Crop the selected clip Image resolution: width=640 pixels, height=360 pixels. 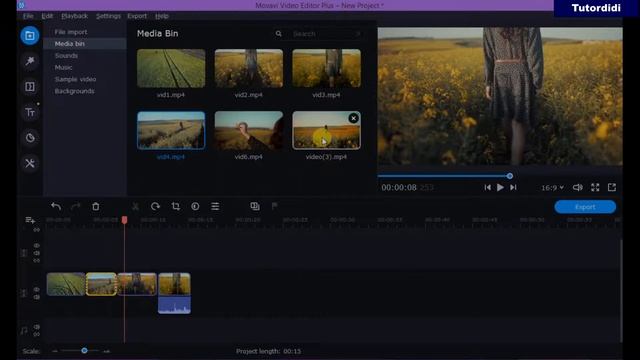[176, 207]
